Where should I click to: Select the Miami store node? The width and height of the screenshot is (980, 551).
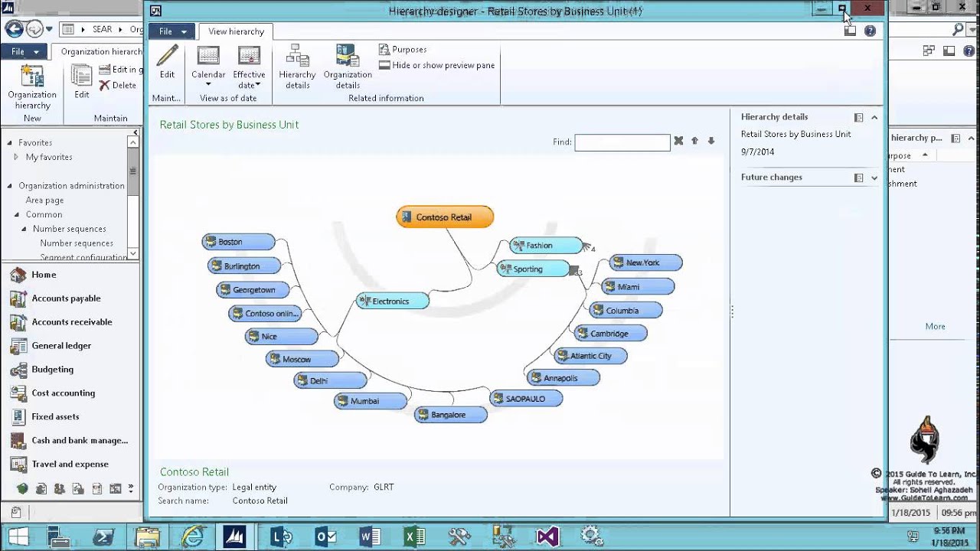638,287
